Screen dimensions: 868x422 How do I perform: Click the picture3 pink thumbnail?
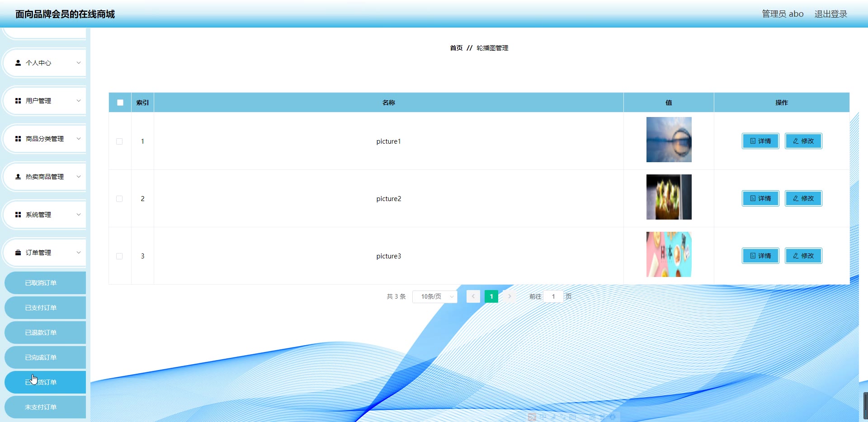pyautogui.click(x=669, y=254)
